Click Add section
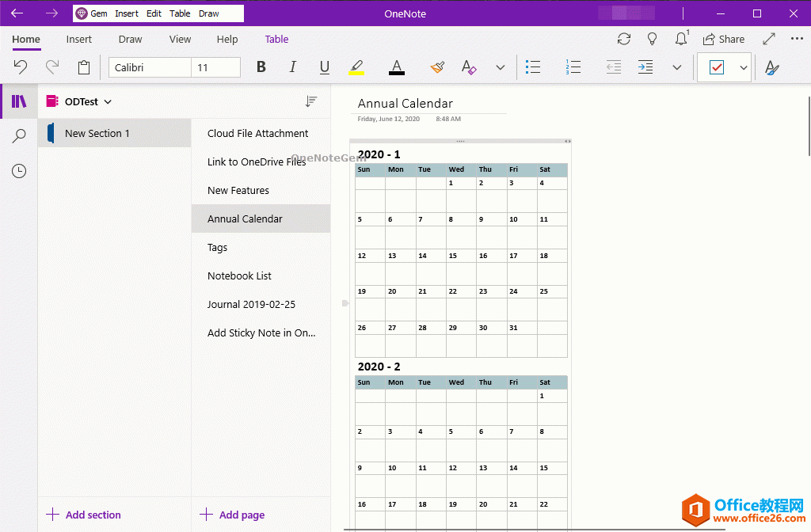Viewport: 811px width, 532px height. pos(82,515)
